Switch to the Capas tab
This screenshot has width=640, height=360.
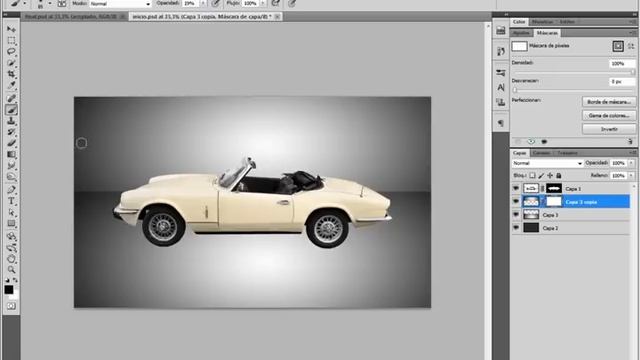click(x=520, y=153)
